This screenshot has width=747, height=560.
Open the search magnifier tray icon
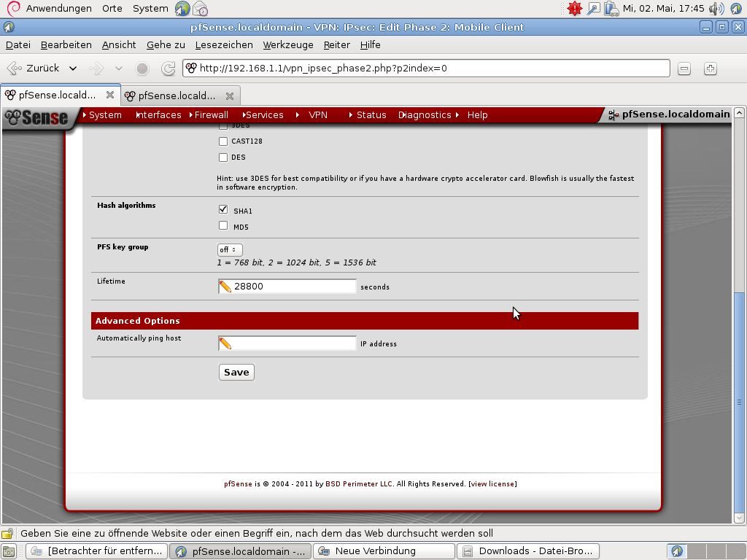[593, 8]
